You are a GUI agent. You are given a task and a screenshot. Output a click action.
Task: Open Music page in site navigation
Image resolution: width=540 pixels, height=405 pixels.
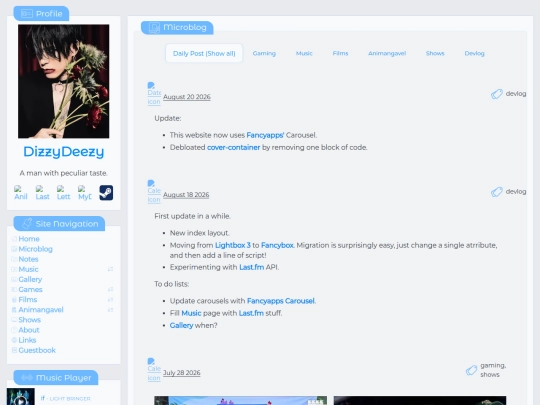pyautogui.click(x=28, y=269)
